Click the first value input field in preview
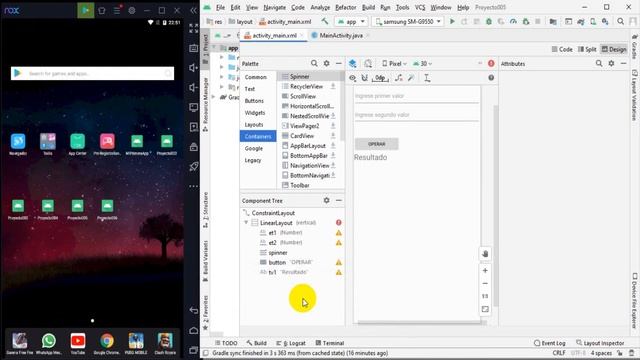 click(416, 96)
